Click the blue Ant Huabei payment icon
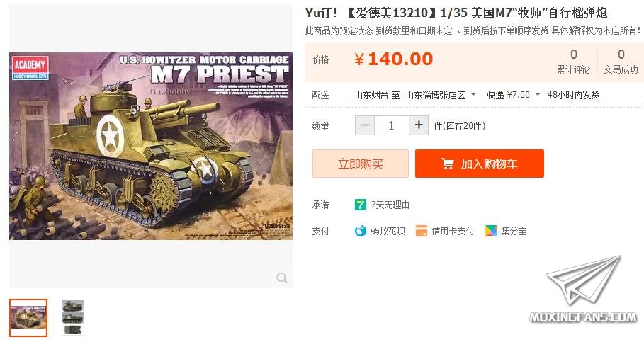This screenshot has height=342, width=644. tap(360, 231)
